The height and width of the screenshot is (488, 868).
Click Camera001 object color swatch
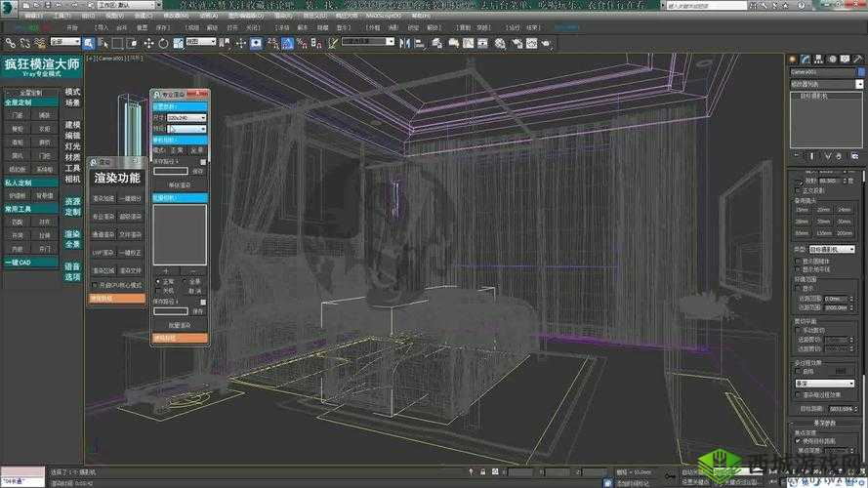(861, 72)
